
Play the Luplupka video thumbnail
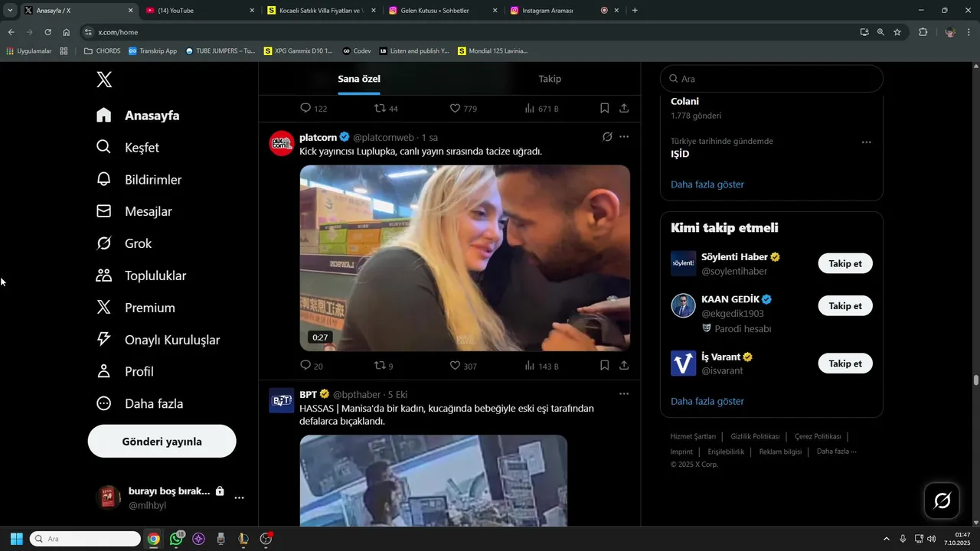click(x=465, y=258)
